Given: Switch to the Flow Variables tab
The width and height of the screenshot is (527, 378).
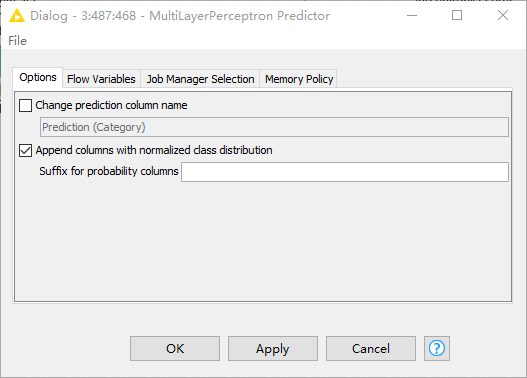Looking at the screenshot, I should [x=101, y=79].
